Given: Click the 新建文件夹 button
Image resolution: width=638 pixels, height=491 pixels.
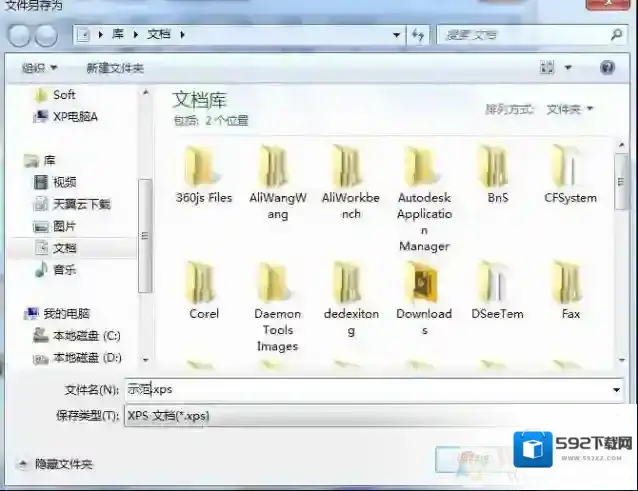Looking at the screenshot, I should pyautogui.click(x=115, y=68).
